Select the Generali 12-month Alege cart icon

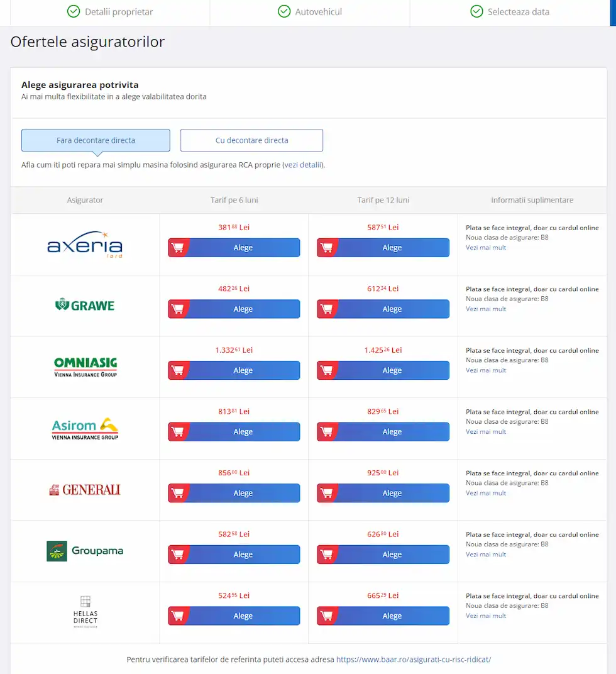click(327, 493)
